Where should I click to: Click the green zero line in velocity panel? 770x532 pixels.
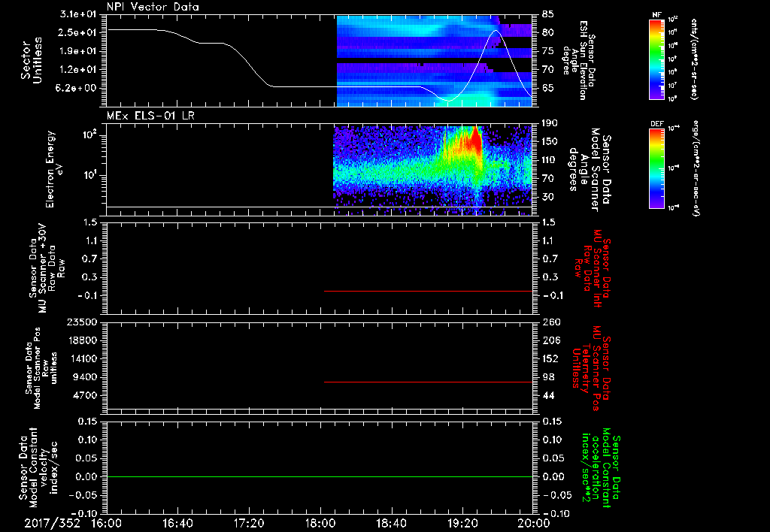coord(320,476)
